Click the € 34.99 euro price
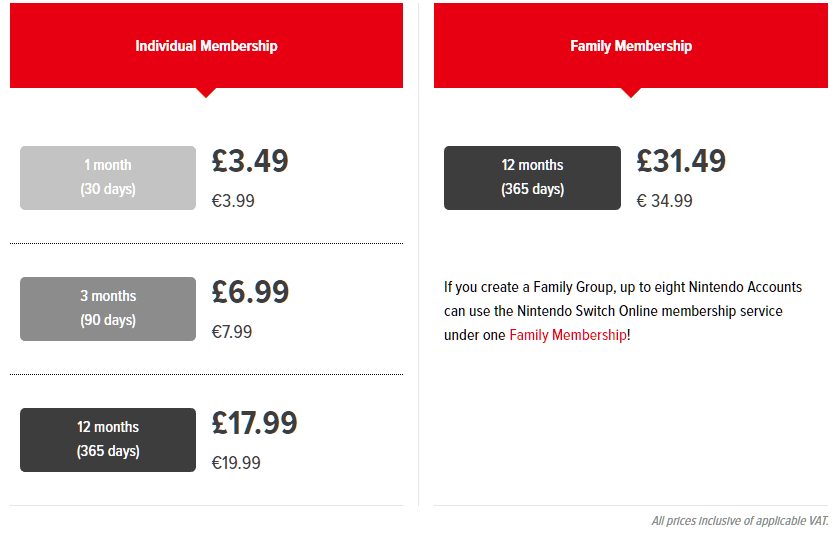Image resolution: width=837 pixels, height=534 pixels. point(665,201)
